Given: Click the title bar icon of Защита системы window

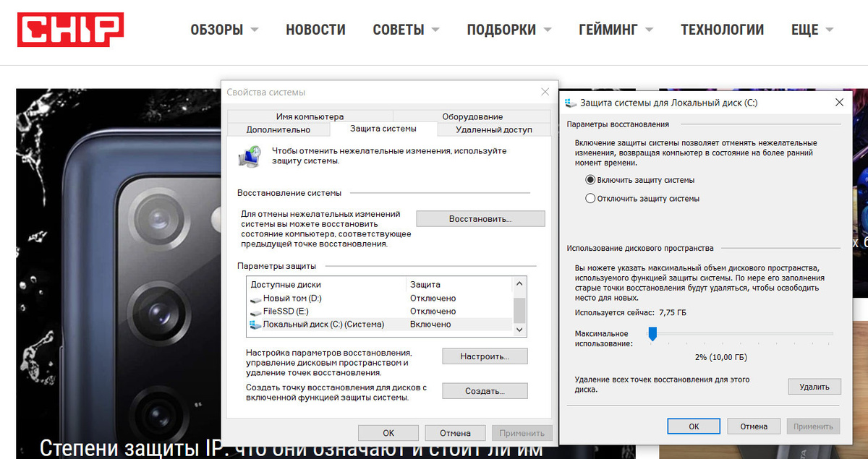Looking at the screenshot, I should (x=571, y=103).
